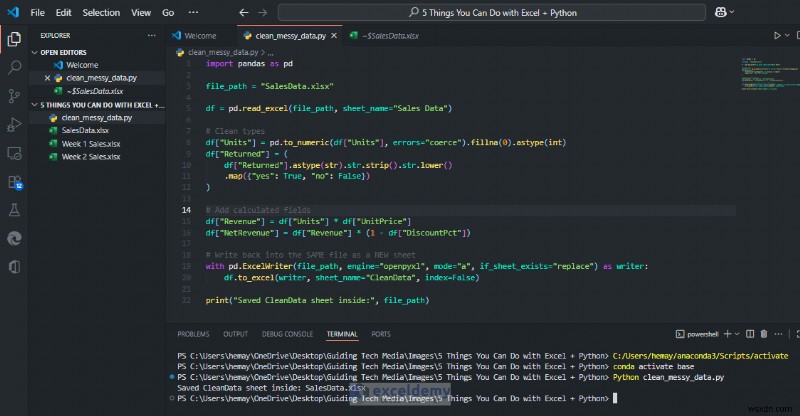Screen dimensions: 800x416
Task: Click the command center search box
Action: click(x=492, y=13)
